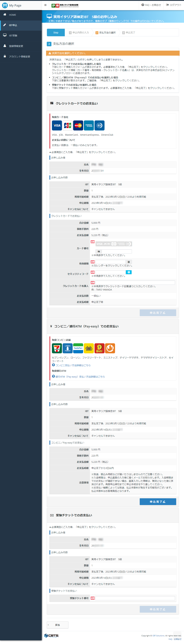Click the コンビニ／銀行ATM（Pay-easy）section header
Viewport: 184px width, 644px height.
[x=113, y=326]
